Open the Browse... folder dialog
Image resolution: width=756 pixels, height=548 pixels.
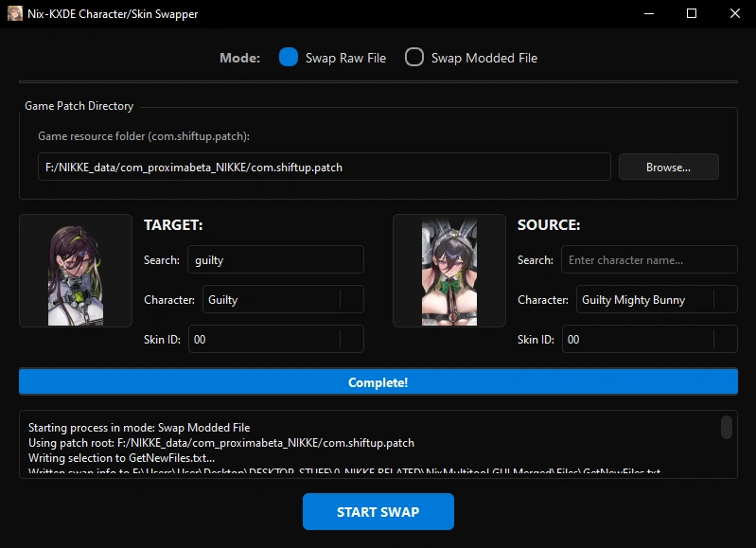[x=668, y=167]
